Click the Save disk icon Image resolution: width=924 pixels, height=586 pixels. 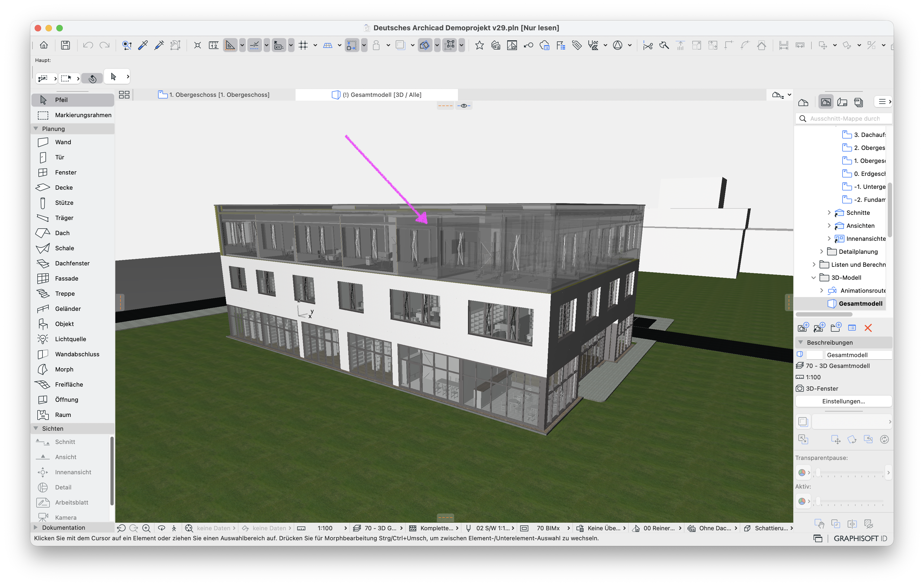[65, 45]
